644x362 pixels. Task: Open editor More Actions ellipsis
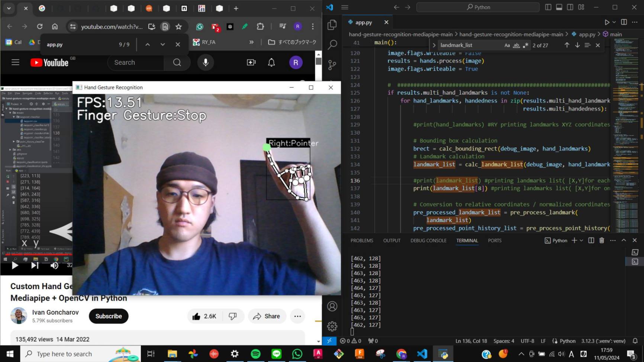(x=634, y=22)
